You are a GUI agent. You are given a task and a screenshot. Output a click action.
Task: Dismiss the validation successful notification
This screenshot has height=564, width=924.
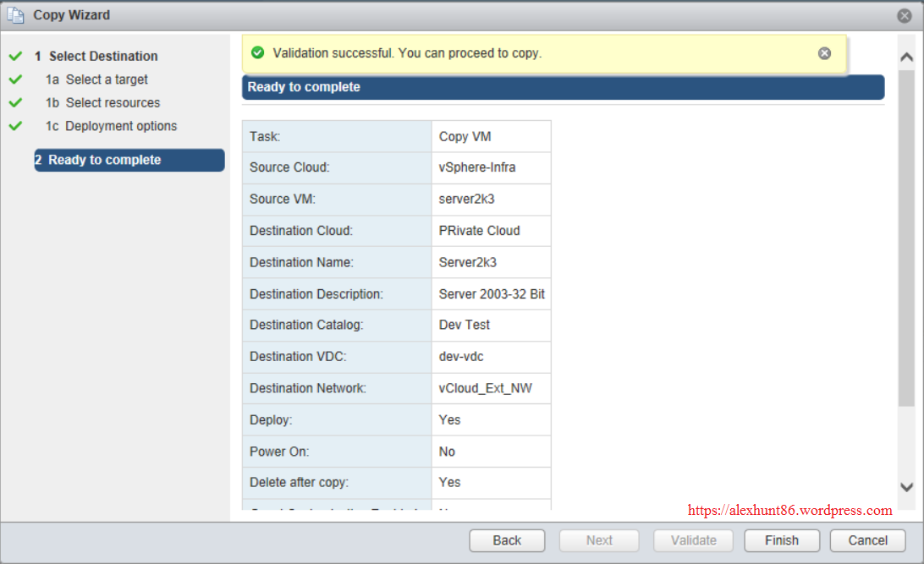824,53
